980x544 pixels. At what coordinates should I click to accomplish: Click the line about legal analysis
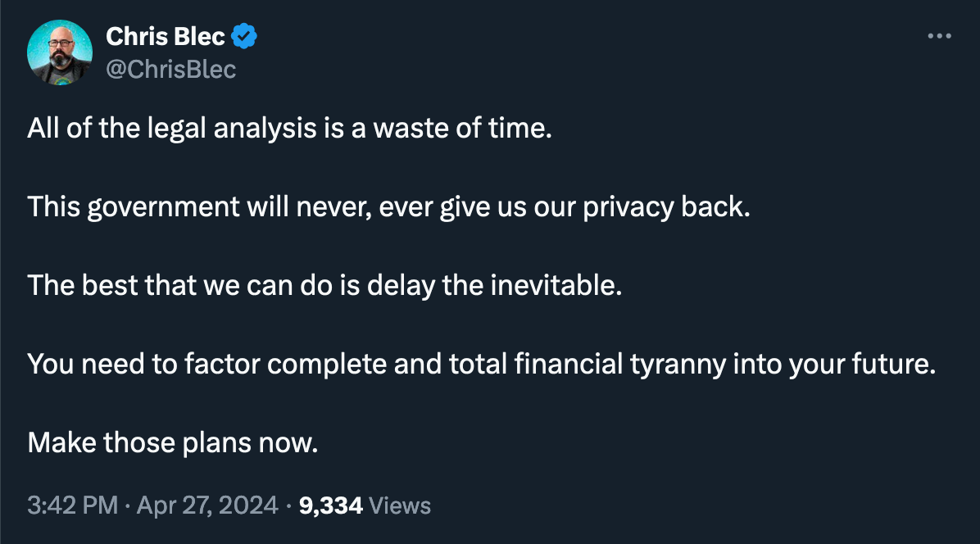click(x=290, y=128)
